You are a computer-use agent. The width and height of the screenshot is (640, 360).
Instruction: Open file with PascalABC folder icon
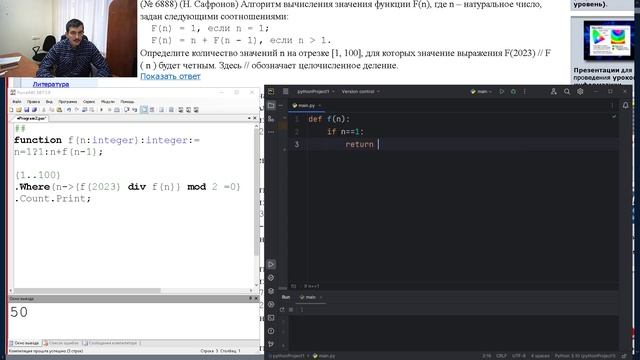19,110
